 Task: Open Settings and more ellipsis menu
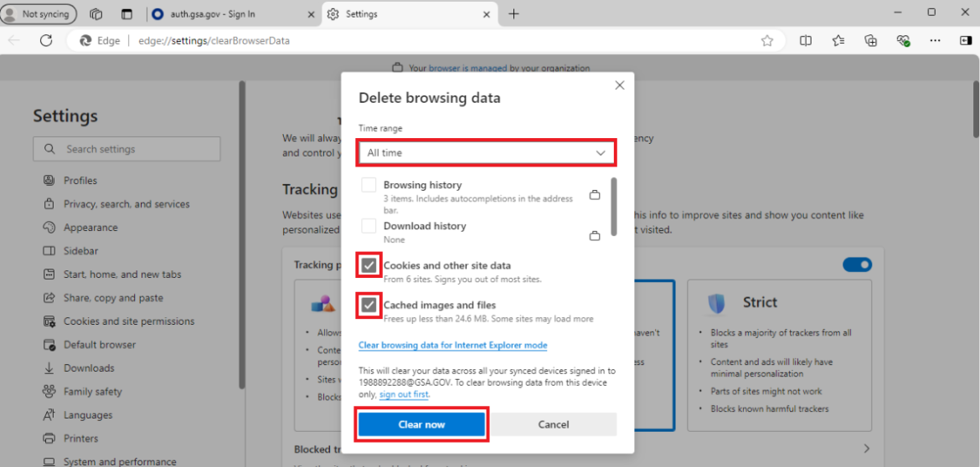click(937, 40)
